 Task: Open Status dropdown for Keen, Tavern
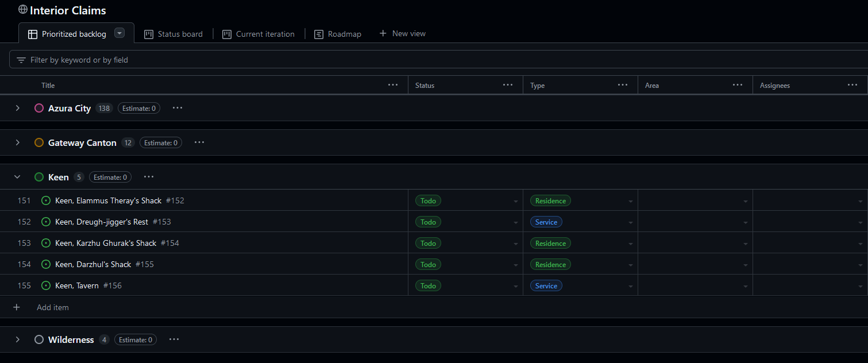click(516, 286)
